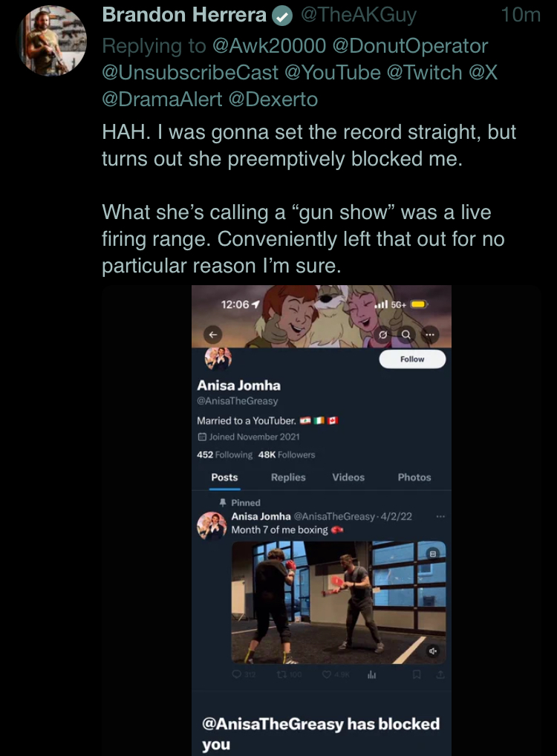Share the pinned post via the upload icon
Screen dimensions: 557x756
(x=440, y=674)
